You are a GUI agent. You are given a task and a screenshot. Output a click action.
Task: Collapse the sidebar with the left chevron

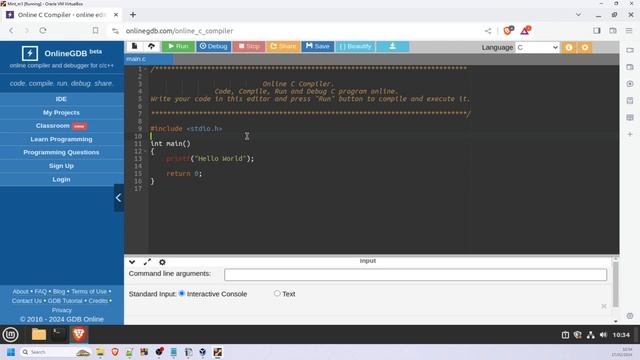click(118, 198)
